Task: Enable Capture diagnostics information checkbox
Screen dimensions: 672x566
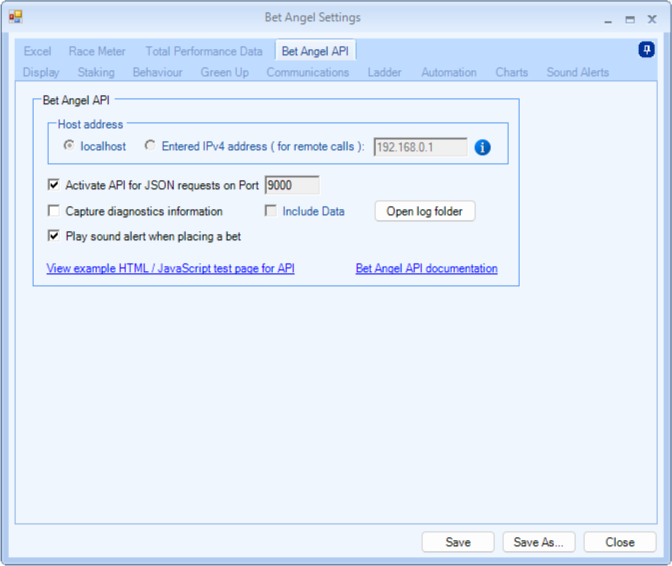Action: coord(54,210)
